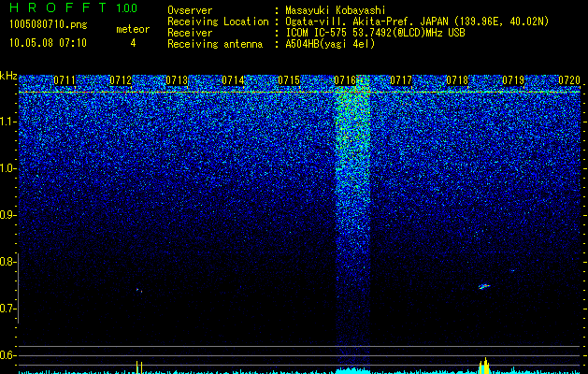
Task: Click the 0717 time marker
Action: pos(401,80)
